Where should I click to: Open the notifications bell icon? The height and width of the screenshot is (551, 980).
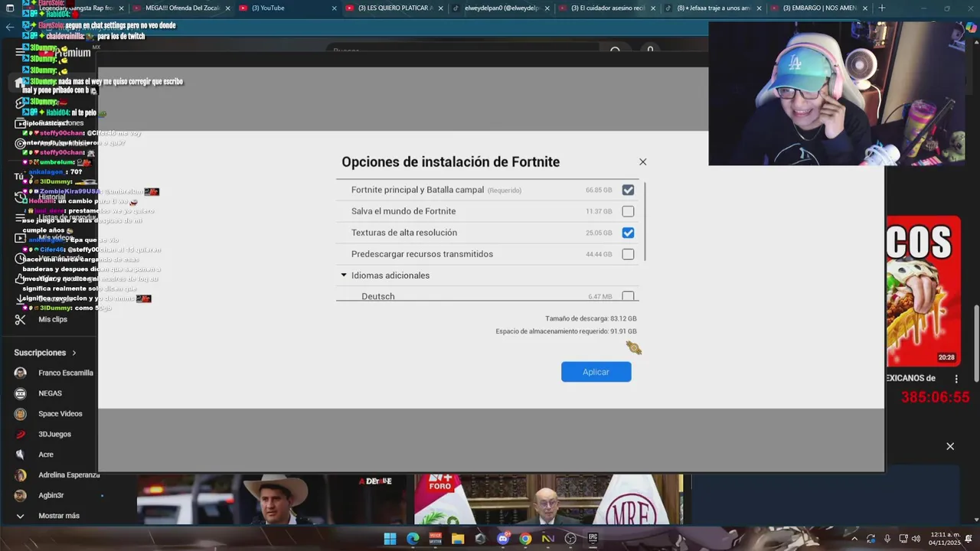pyautogui.click(x=969, y=539)
